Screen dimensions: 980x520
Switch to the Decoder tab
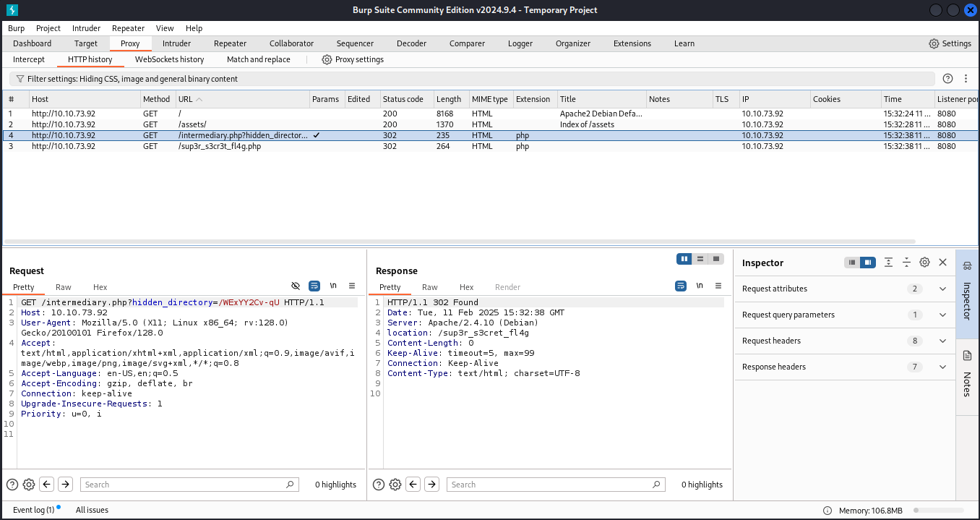pos(411,43)
